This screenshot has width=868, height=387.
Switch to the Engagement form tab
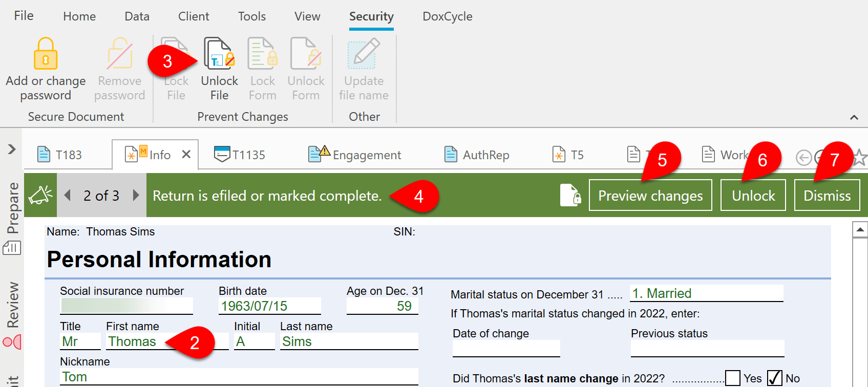[x=354, y=155]
